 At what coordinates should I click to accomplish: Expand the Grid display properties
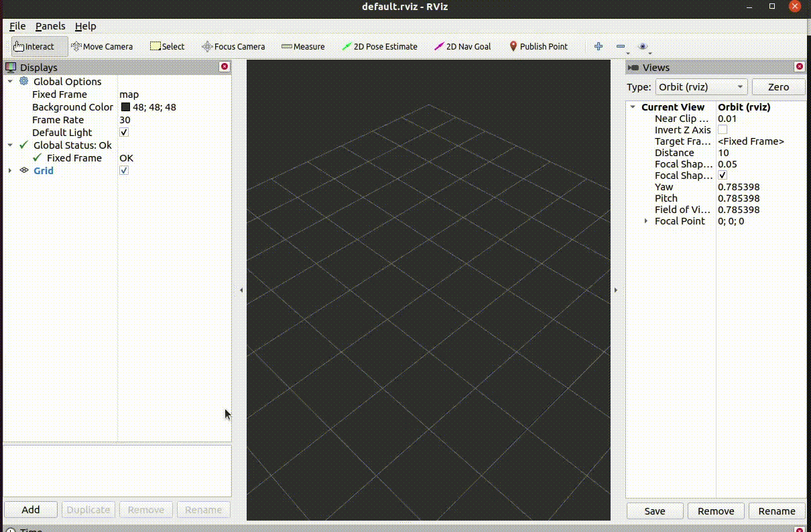9,170
